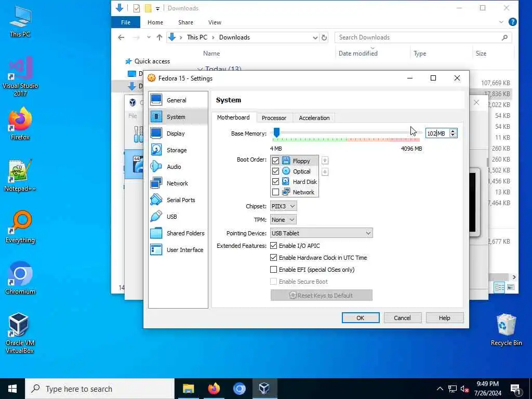Select Optical boot device icon
Image resolution: width=532 pixels, height=399 pixels.
[x=286, y=171]
